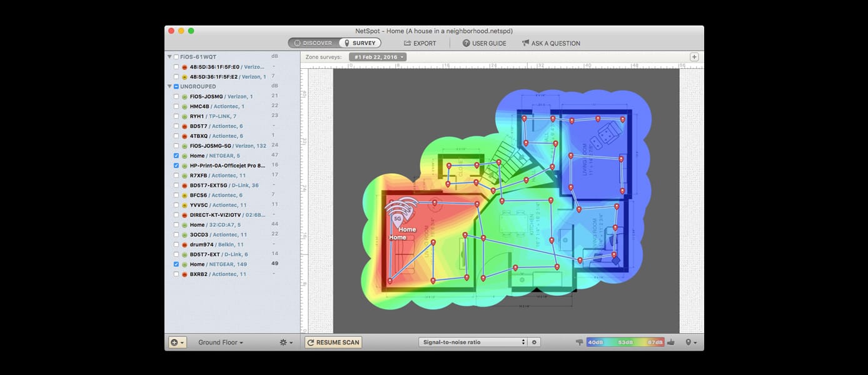Switch to DISCOVER mode
The width and height of the screenshot is (868, 375).
tap(314, 43)
